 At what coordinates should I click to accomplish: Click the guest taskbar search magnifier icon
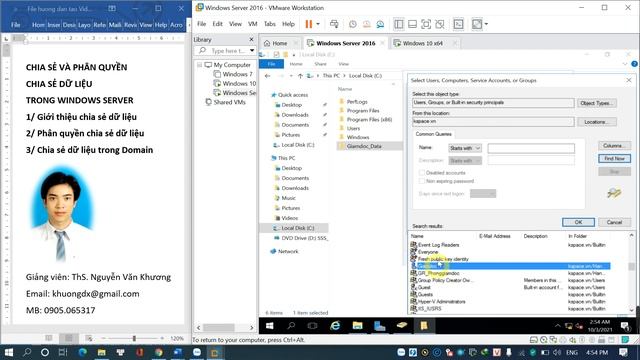[x=291, y=326]
